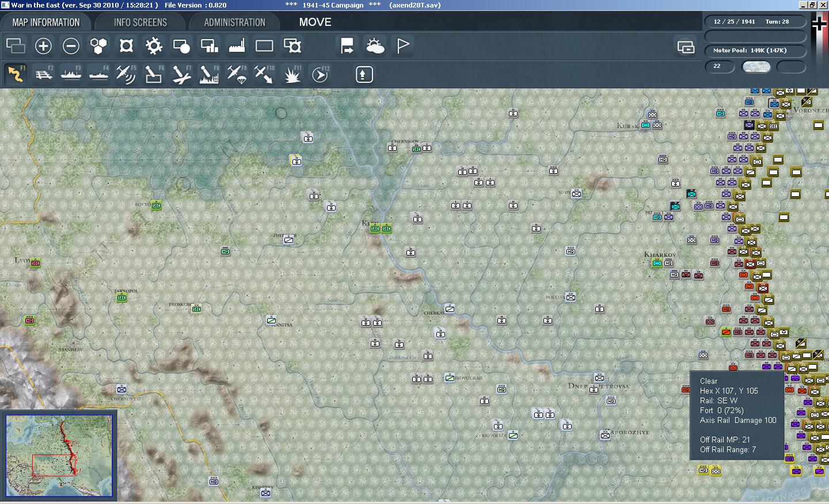Click the gear icon in the map toolbar
The width and height of the screenshot is (829, 504).
click(x=154, y=46)
